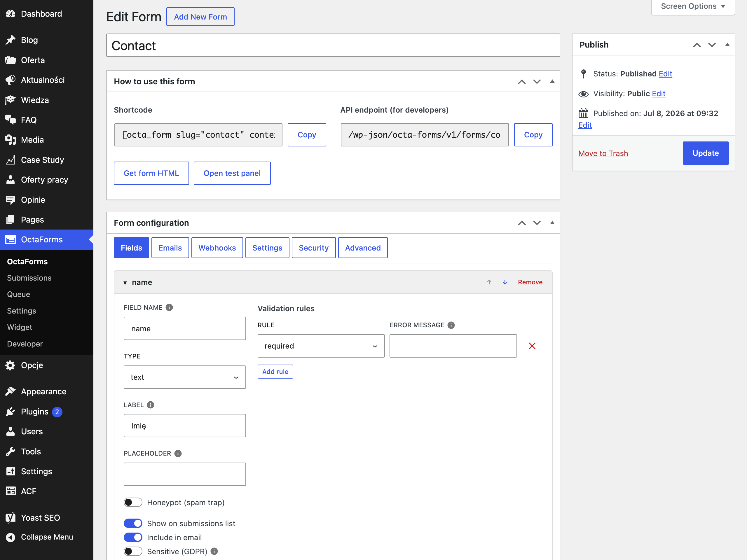Move the name field up

[489, 282]
